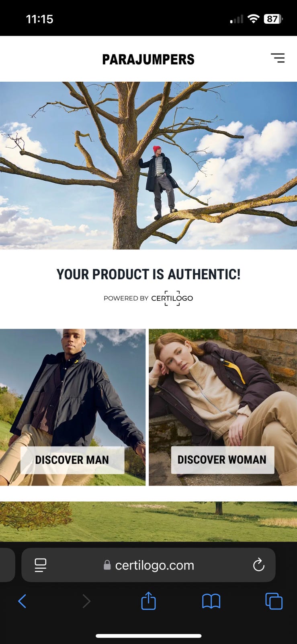Image resolution: width=297 pixels, height=644 pixels.
Task: Tap the woman in fleece jacket photo
Action: click(223, 407)
